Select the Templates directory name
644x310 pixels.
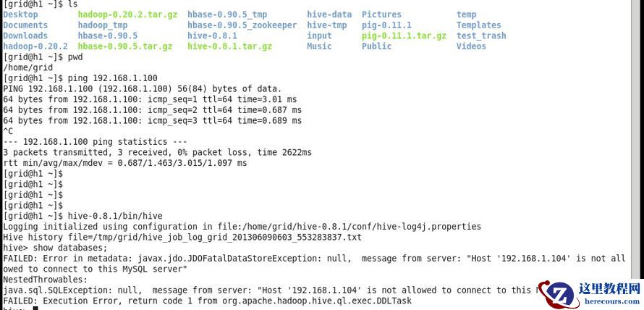click(x=478, y=25)
